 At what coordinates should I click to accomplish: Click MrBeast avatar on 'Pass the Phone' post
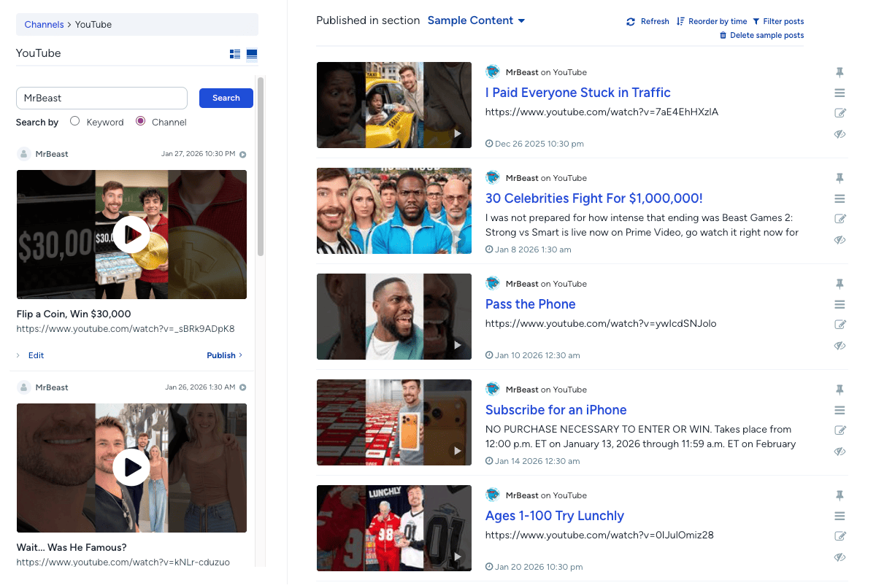[x=493, y=283]
